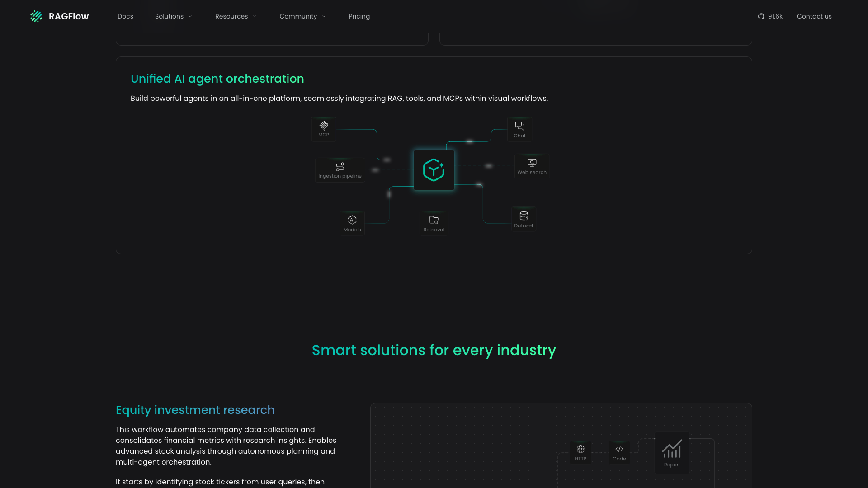Open the Solutions menu label

169,16
